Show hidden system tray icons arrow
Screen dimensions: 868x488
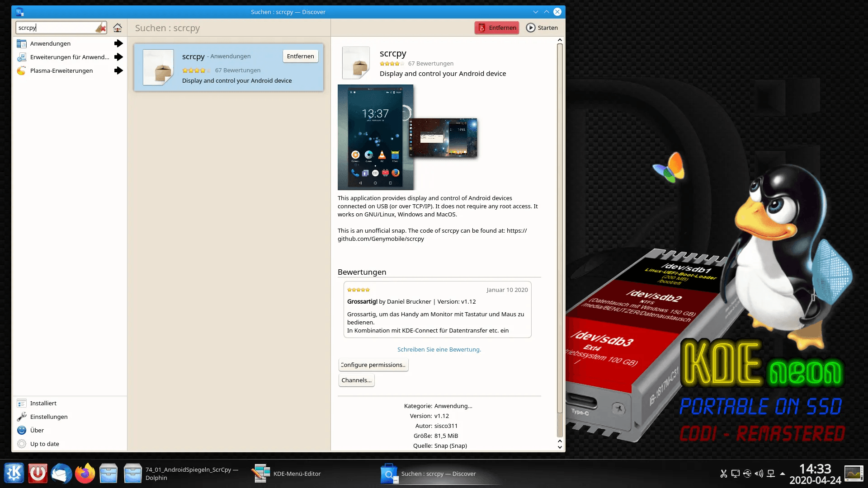783,474
